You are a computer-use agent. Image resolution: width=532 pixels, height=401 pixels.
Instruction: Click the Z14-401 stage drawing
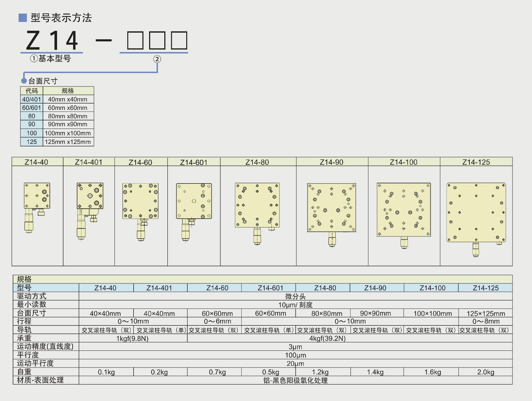click(90, 196)
